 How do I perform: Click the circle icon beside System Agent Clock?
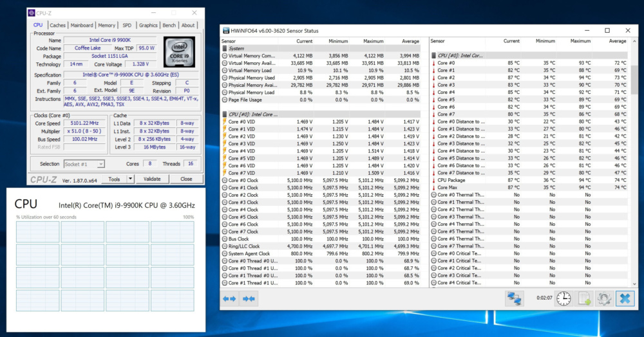[225, 254]
